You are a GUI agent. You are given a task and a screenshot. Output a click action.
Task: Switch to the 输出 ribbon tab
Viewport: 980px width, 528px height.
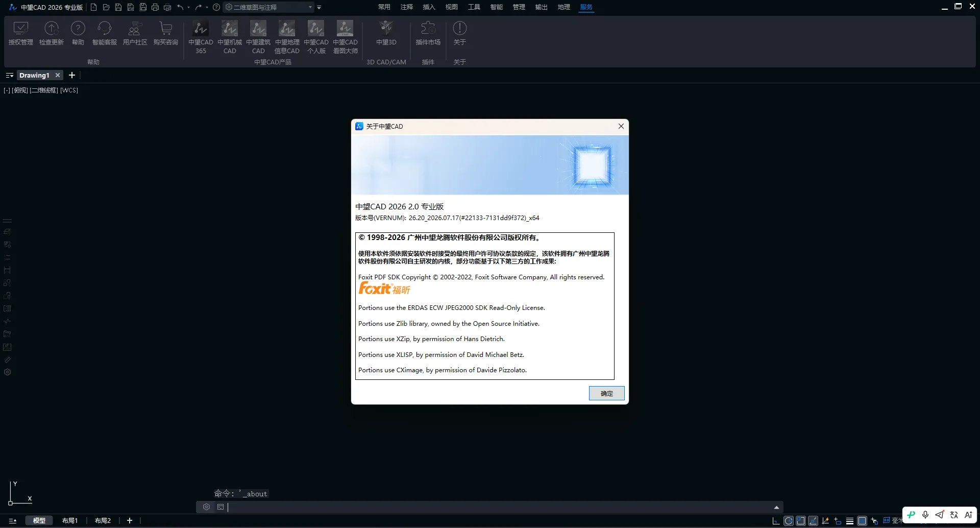point(542,7)
